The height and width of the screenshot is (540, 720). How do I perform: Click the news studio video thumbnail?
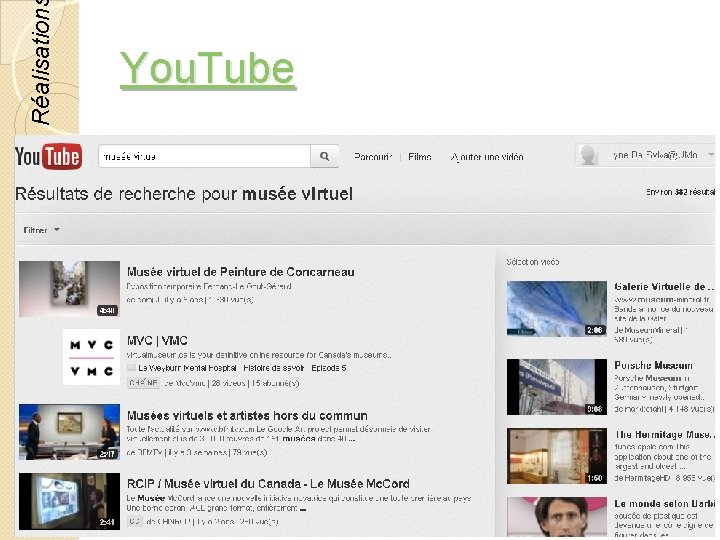click(69, 432)
